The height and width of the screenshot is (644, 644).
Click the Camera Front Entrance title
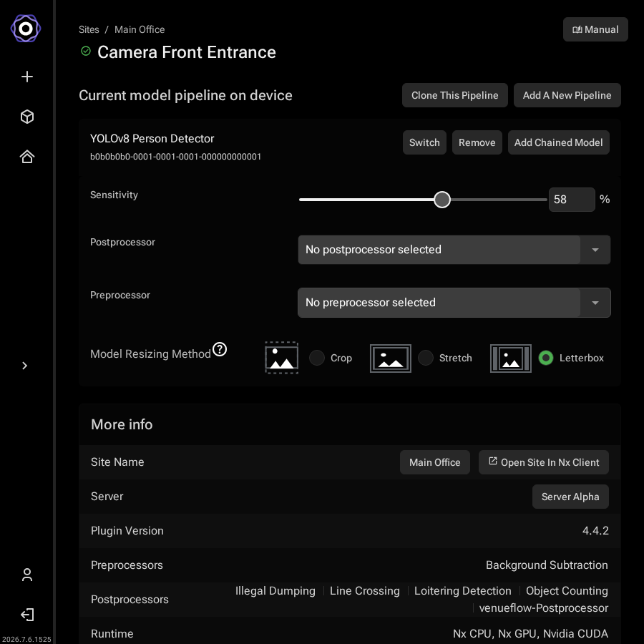(187, 52)
